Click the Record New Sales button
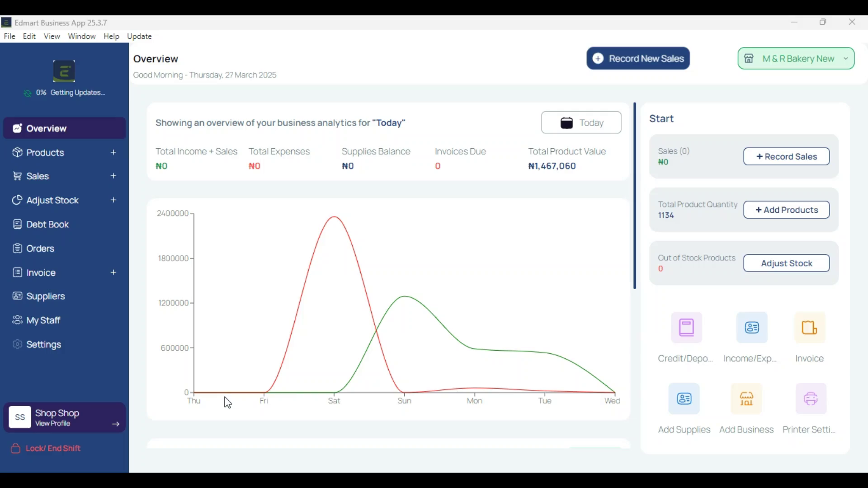 tap(638, 58)
